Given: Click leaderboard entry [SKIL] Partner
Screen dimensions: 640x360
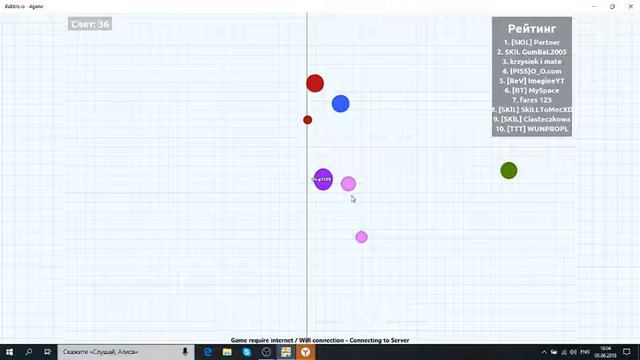Looking at the screenshot, I should coord(532,42).
